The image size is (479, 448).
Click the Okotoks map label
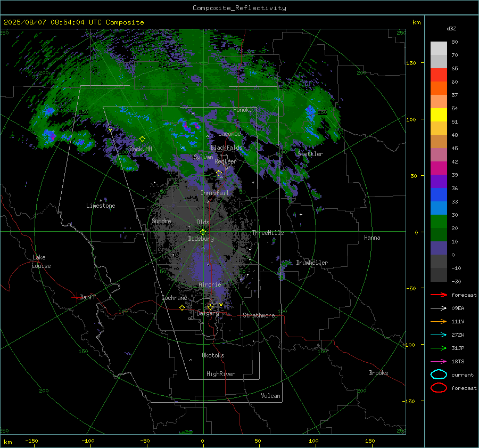click(213, 355)
